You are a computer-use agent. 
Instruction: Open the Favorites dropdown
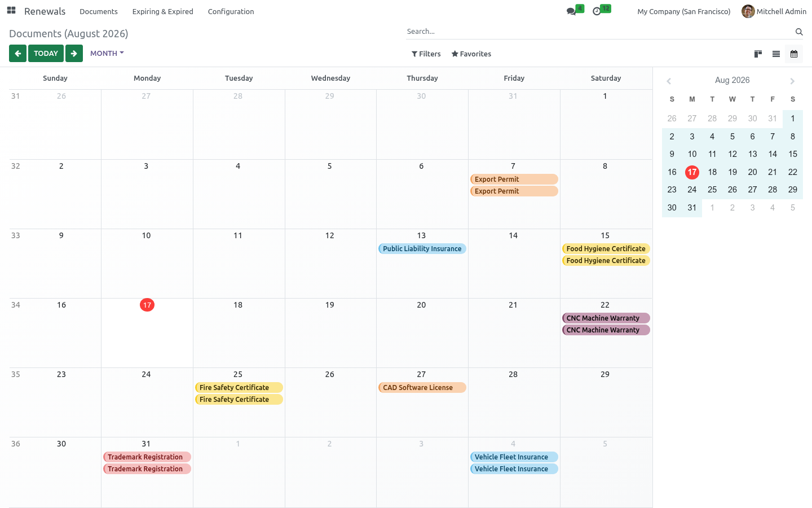471,54
